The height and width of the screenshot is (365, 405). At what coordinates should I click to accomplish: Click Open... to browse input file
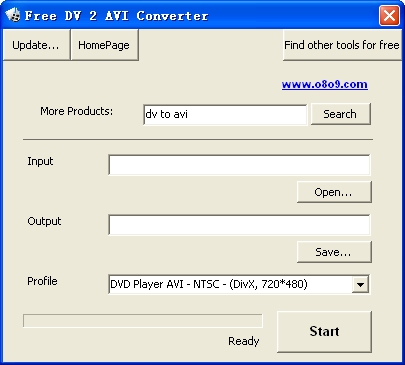pyautogui.click(x=334, y=192)
